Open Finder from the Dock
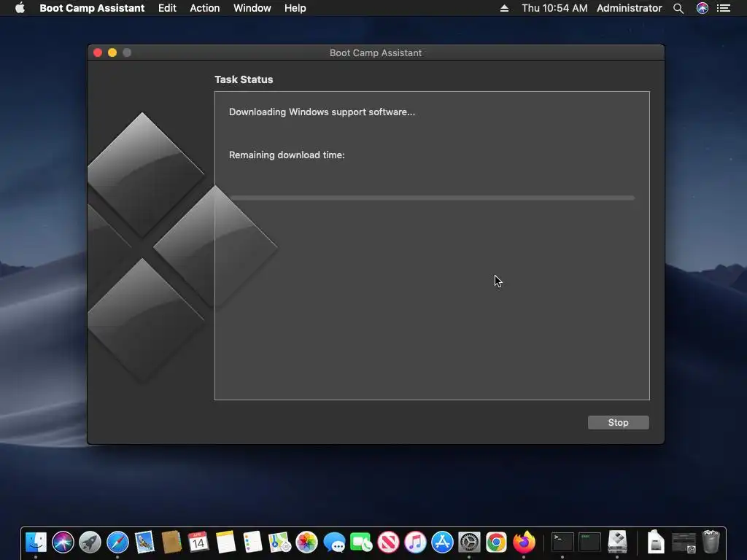747x560 pixels. coord(36,542)
